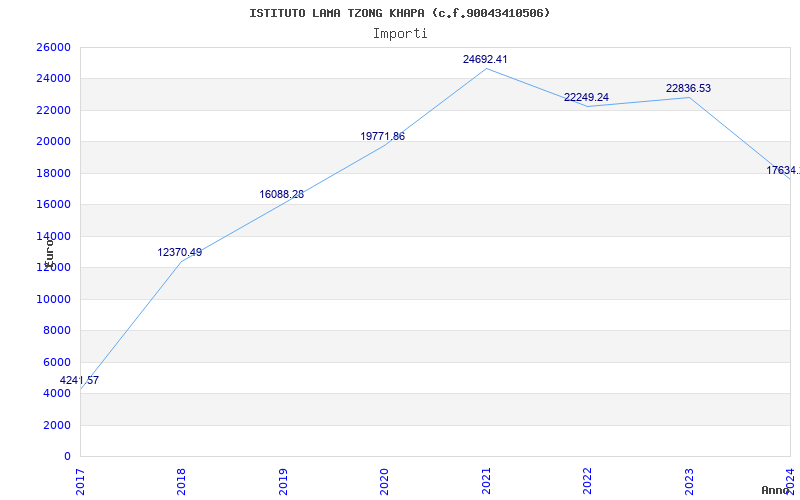Click the 10000 y-axis tick label
The image size is (800, 500).
click(54, 299)
